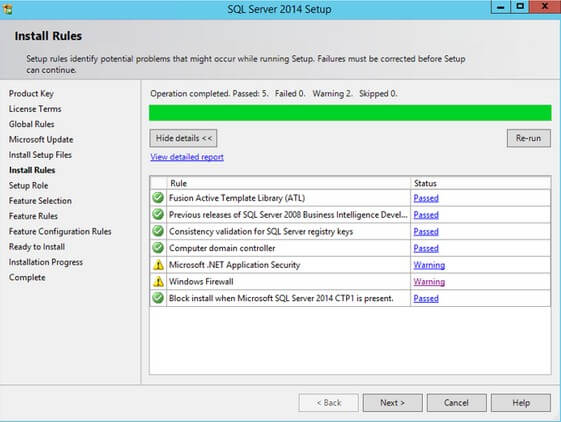Collapse rule list with Hide details button
561x422 pixels.
183,138
